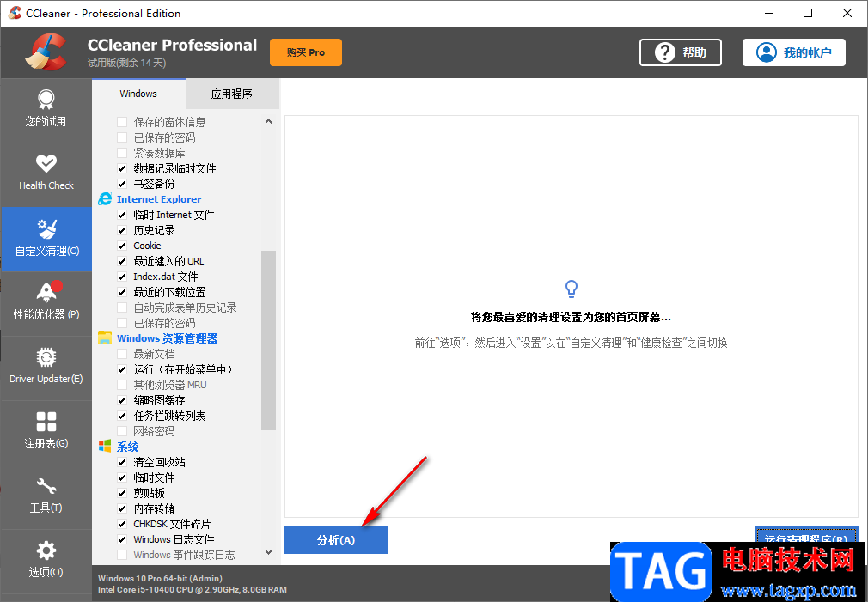Click the Internet Explorer section icon
The image size is (868, 602).
105,199
